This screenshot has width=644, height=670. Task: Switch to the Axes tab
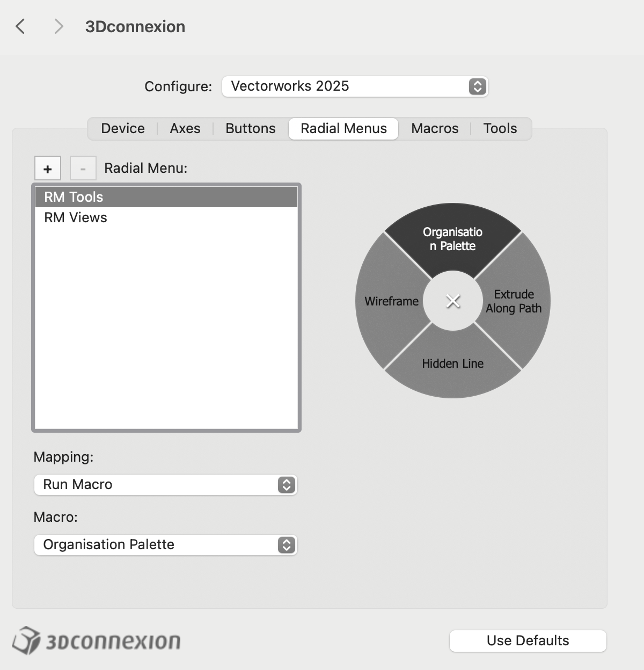tap(185, 129)
